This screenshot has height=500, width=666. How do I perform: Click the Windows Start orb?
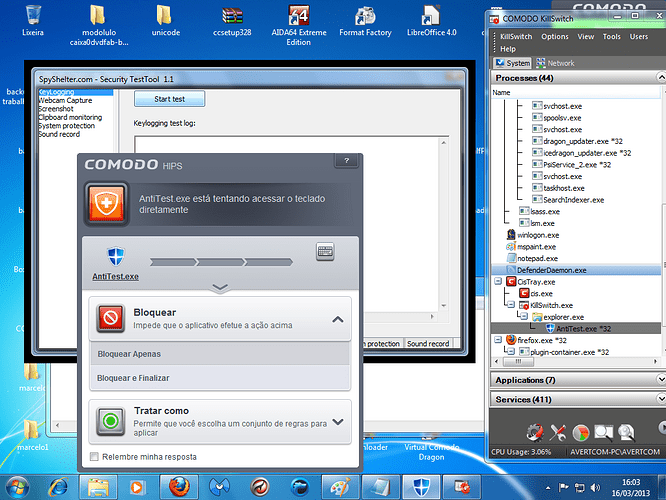click(x=17, y=487)
